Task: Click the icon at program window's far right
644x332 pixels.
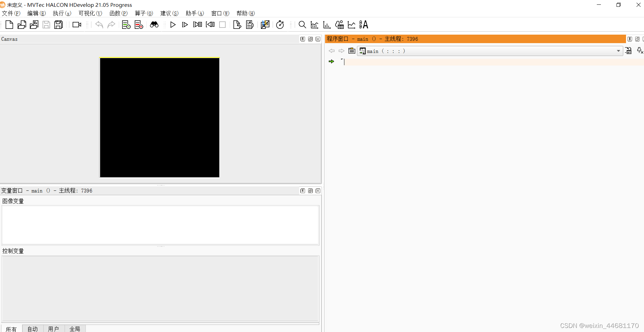Action: point(640,51)
